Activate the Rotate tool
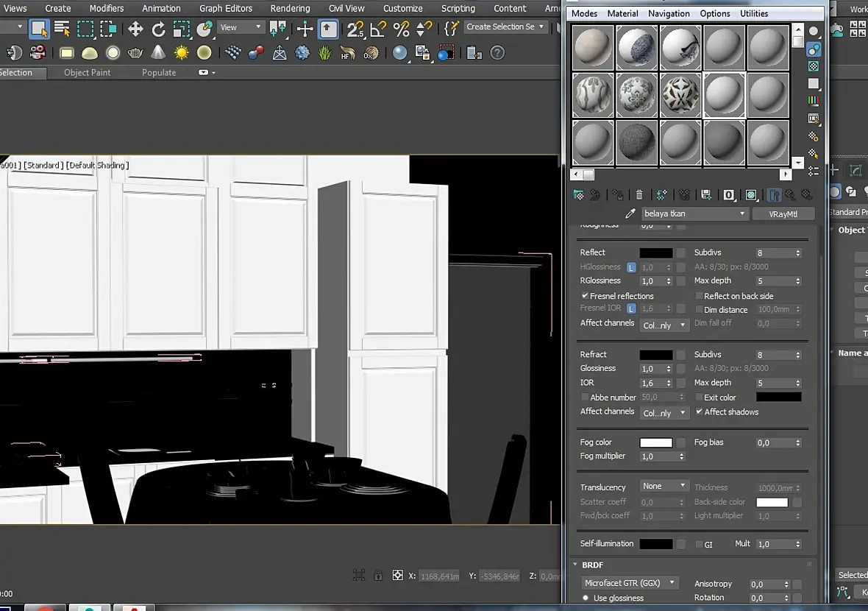This screenshot has width=868, height=611. (158, 29)
